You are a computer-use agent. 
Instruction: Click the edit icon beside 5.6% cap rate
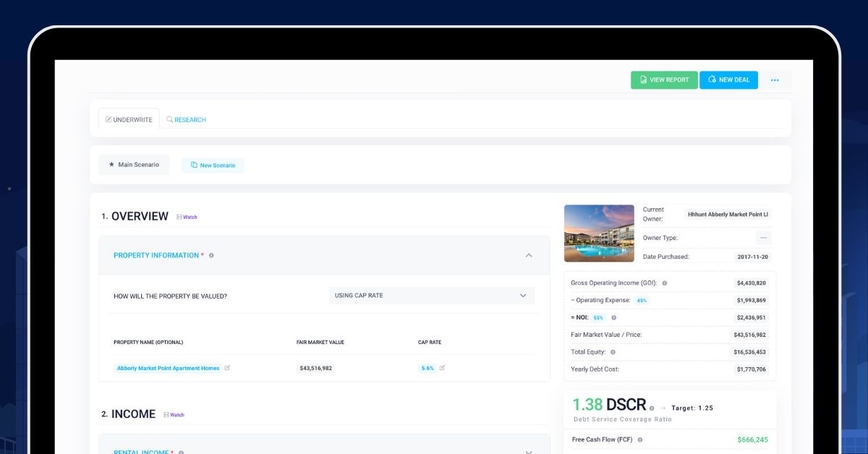coord(442,368)
